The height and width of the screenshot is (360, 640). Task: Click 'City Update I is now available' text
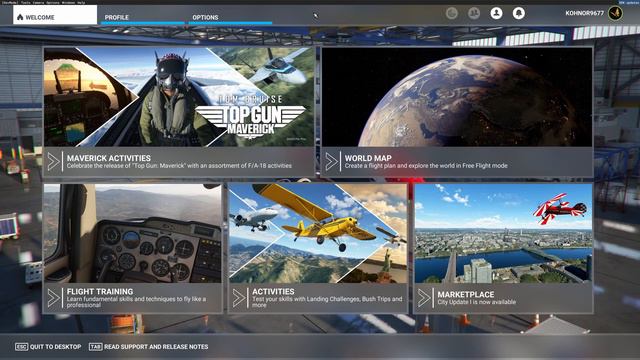point(477,302)
